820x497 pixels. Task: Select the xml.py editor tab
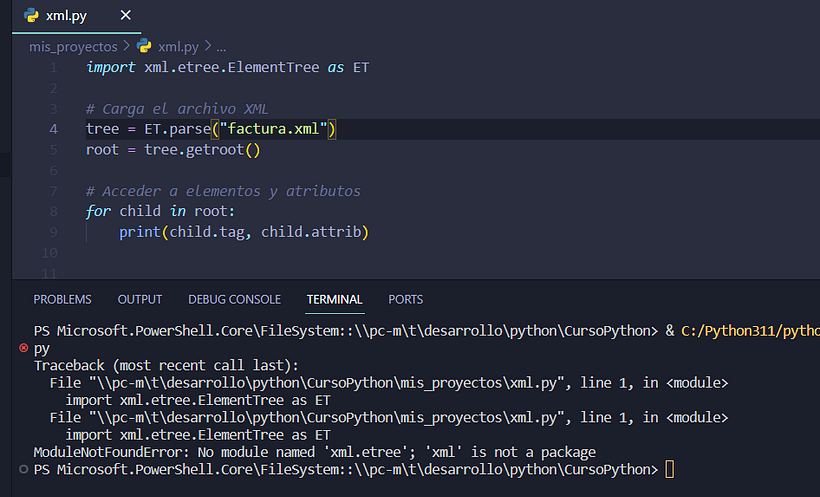[66, 16]
